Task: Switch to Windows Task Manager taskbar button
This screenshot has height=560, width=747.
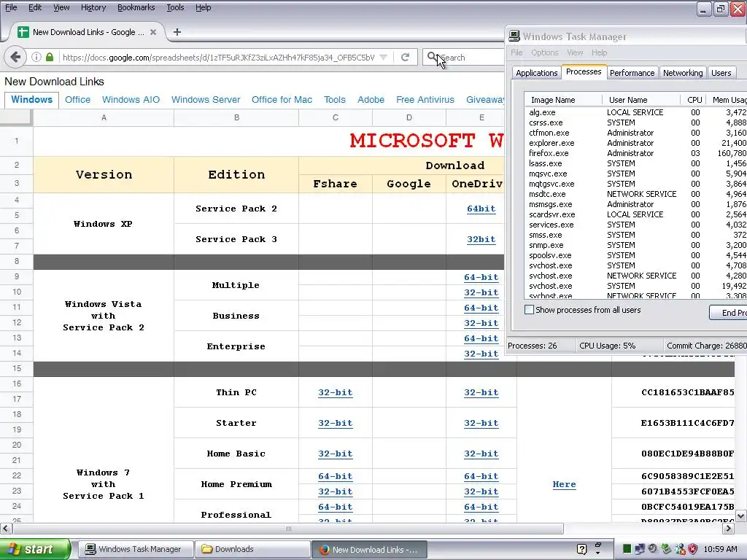Action: tap(135, 549)
